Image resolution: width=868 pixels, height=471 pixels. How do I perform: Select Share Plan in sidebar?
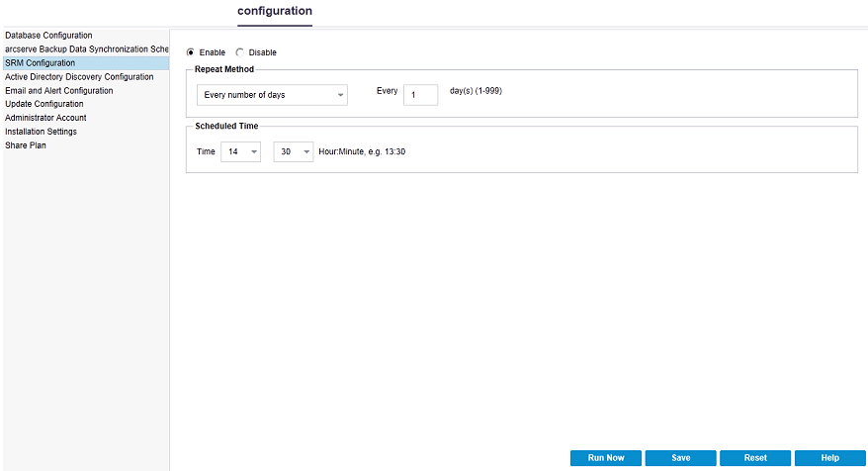26,145
